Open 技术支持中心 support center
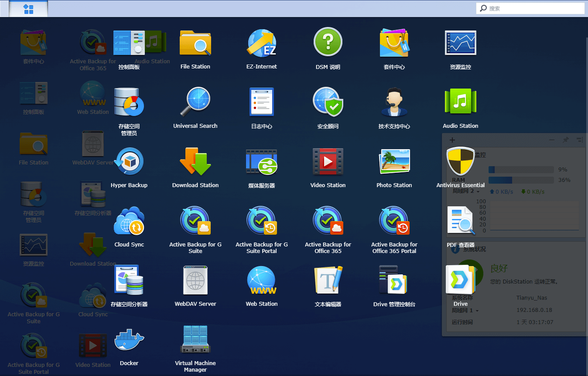This screenshot has height=376, width=588. [394, 103]
